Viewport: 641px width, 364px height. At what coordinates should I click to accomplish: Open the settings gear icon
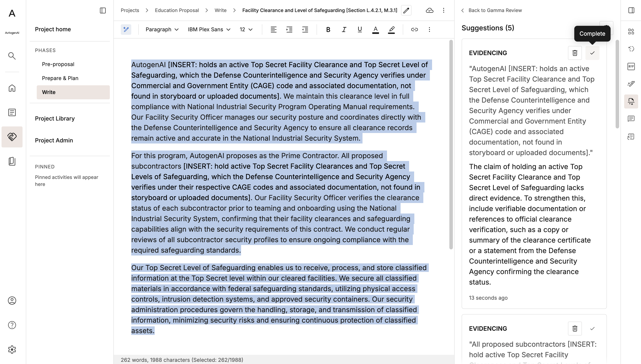pyautogui.click(x=12, y=350)
